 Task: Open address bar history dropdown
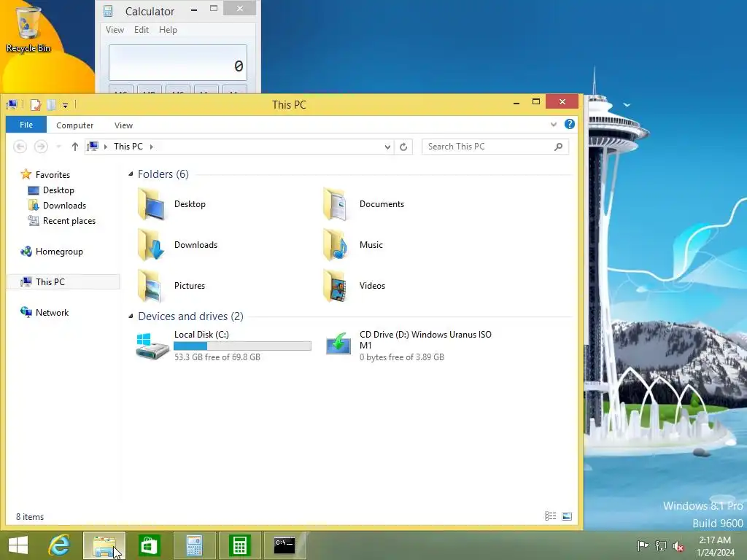pyautogui.click(x=388, y=147)
